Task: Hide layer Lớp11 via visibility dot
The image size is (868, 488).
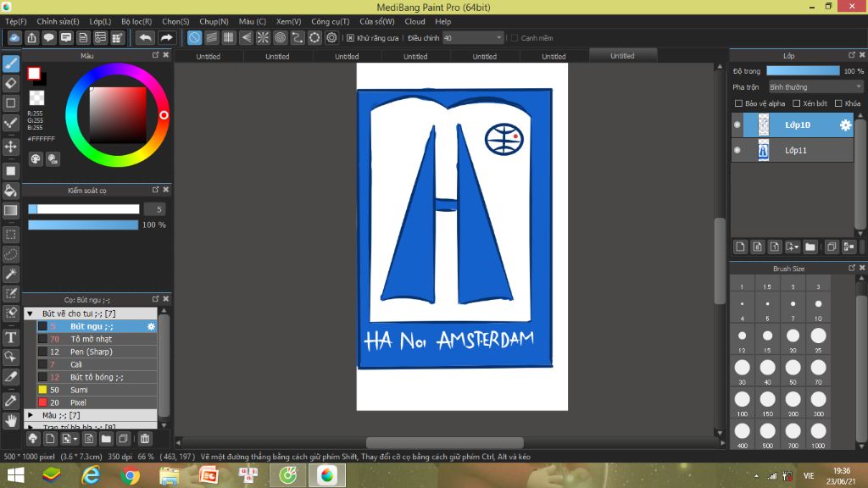Action: (737, 150)
